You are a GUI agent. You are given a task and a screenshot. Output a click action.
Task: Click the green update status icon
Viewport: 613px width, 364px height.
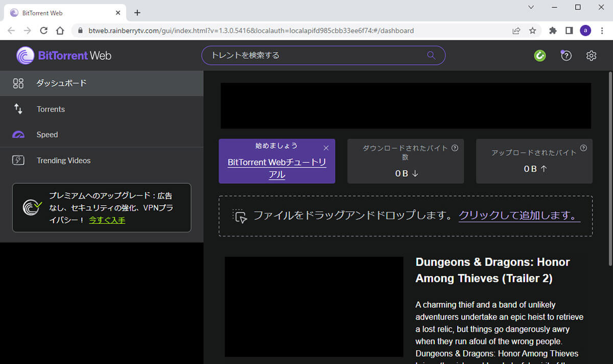tap(540, 56)
